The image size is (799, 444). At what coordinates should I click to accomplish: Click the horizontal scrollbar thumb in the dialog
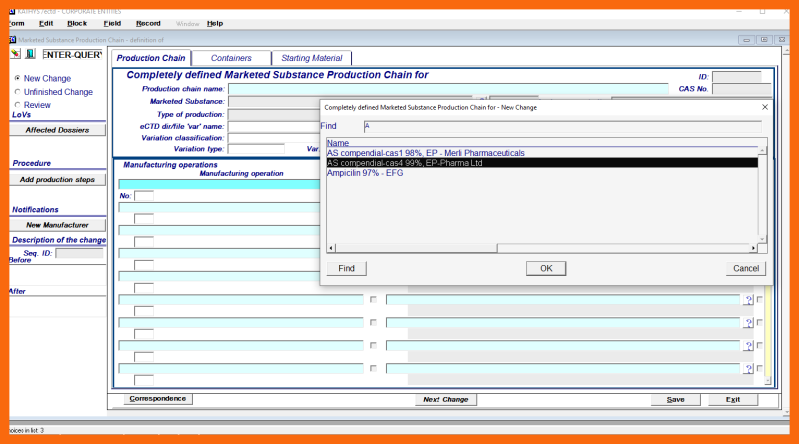click(x=416, y=248)
